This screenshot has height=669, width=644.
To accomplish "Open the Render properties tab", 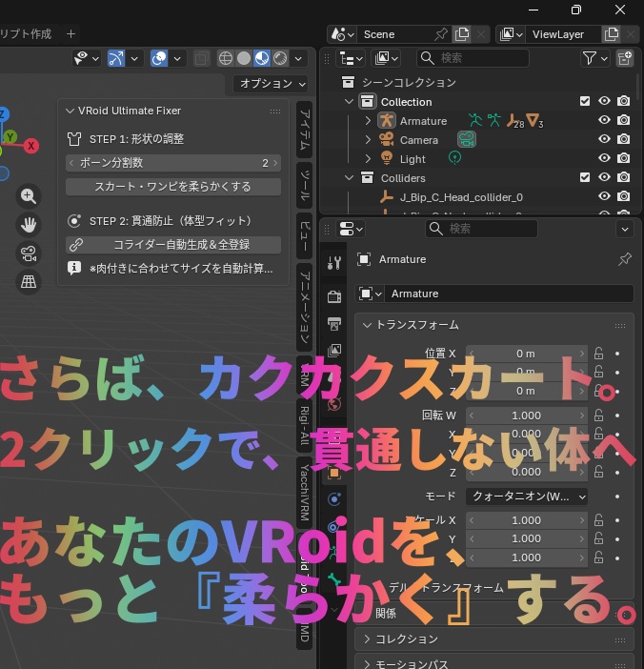I will [x=334, y=296].
